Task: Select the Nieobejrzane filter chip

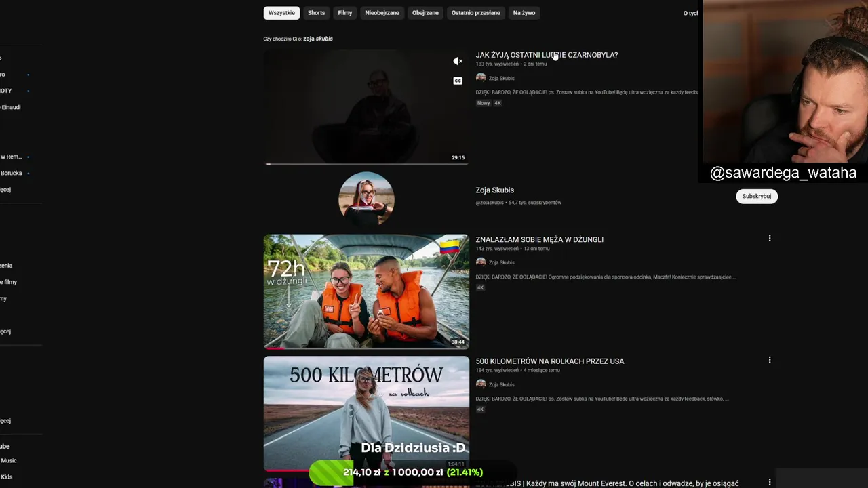Action: (x=382, y=13)
